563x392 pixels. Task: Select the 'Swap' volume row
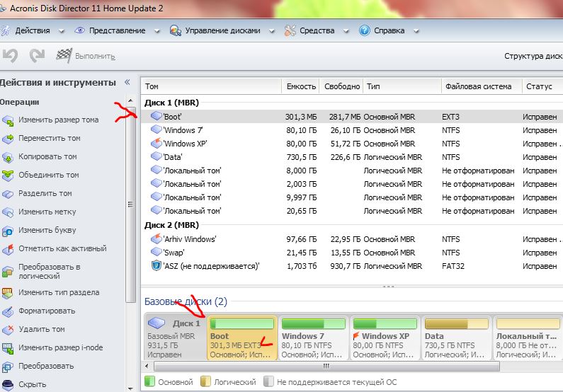[352, 253]
